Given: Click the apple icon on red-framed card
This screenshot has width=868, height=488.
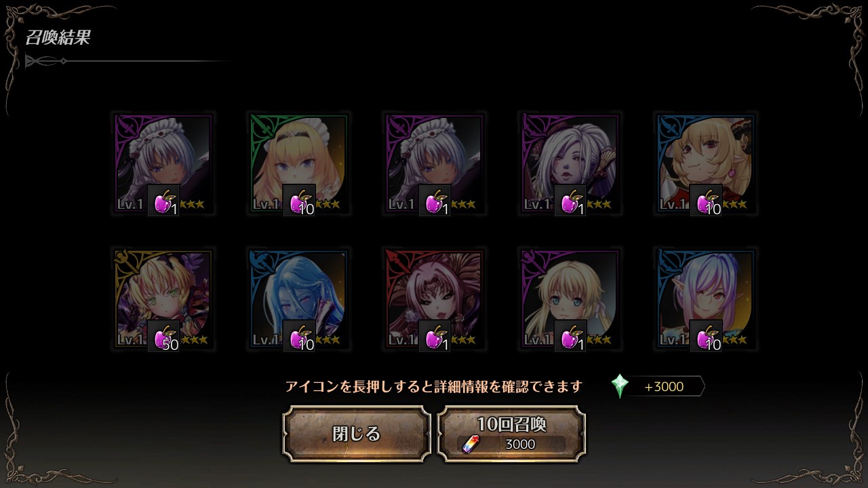Looking at the screenshot, I should (435, 336).
